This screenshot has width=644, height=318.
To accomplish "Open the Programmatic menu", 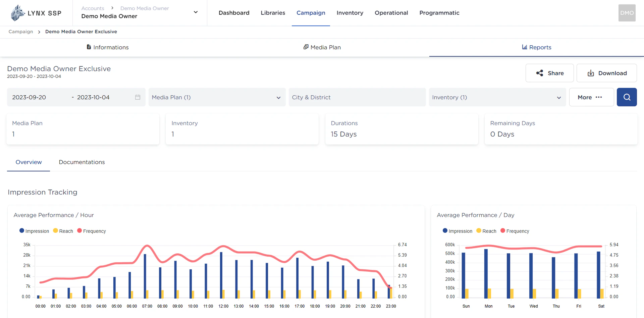I will (x=439, y=13).
